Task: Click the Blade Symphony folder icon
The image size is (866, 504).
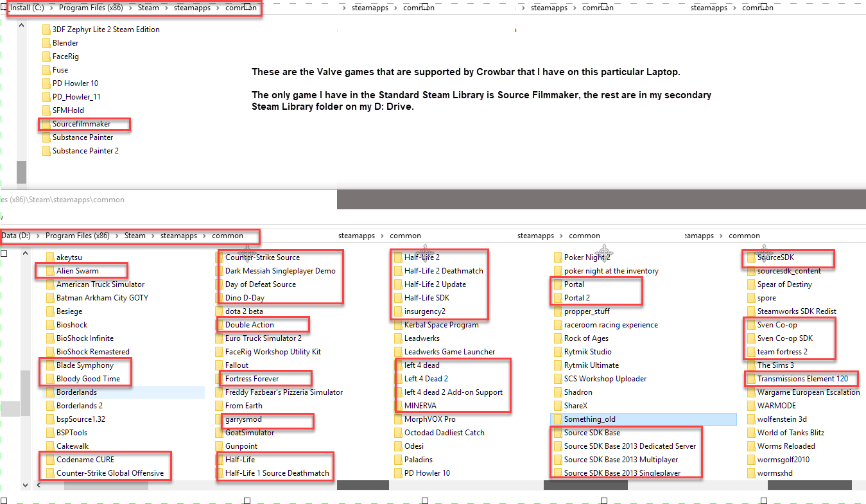Action: pyautogui.click(x=50, y=365)
